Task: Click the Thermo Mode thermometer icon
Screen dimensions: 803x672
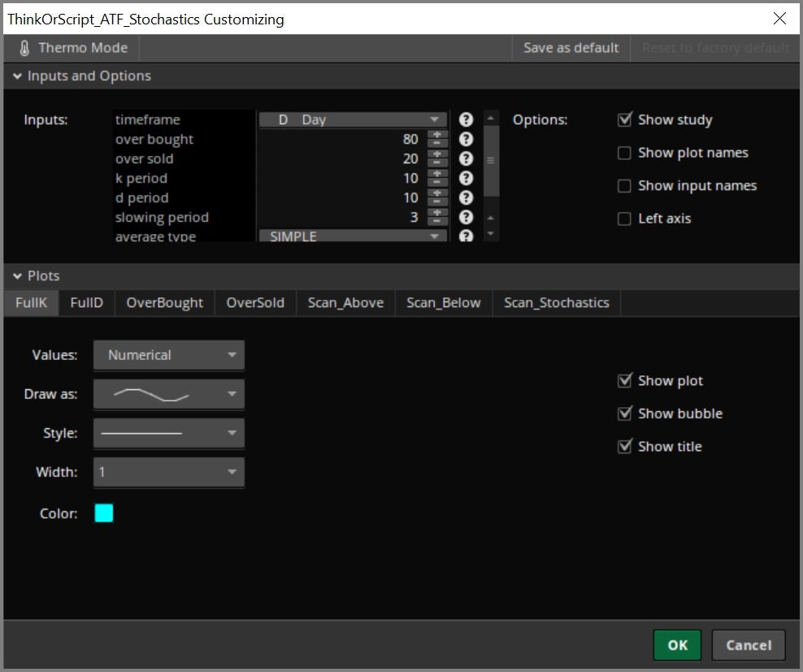Action: pos(24,48)
